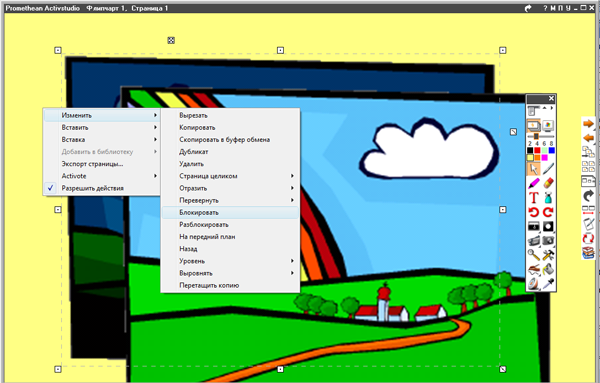Open the Camera snapshot tool
This screenshot has width=600, height=383.
point(548,241)
